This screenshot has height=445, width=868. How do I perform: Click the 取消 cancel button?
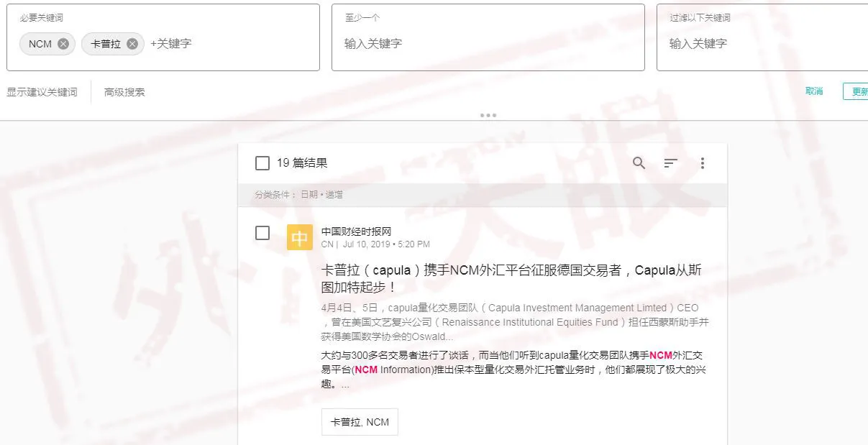pyautogui.click(x=814, y=91)
